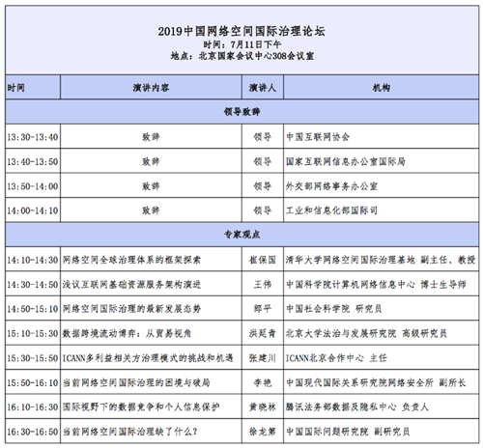
Task: Click the speaker name 洪延青
Action: (x=263, y=333)
